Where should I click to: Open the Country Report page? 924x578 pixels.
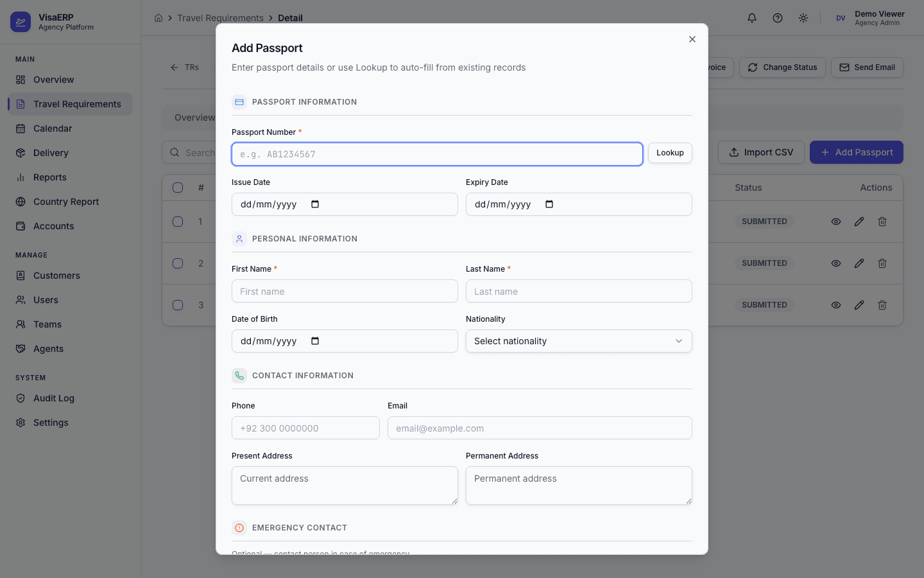pos(66,201)
